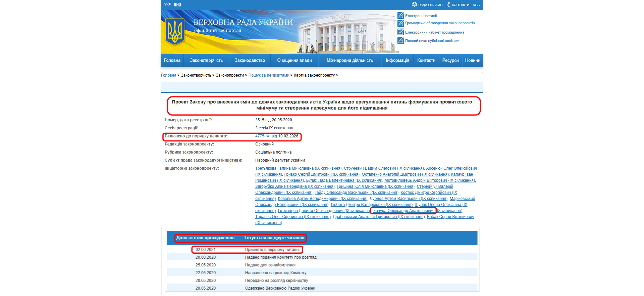Click the Ukrainian trident coat of arms logo
644x296 pixels.
click(175, 32)
